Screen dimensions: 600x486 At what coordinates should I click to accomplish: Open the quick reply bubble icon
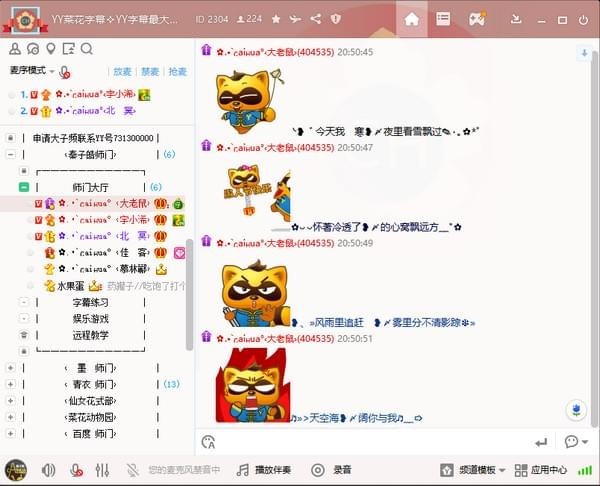pos(571,442)
